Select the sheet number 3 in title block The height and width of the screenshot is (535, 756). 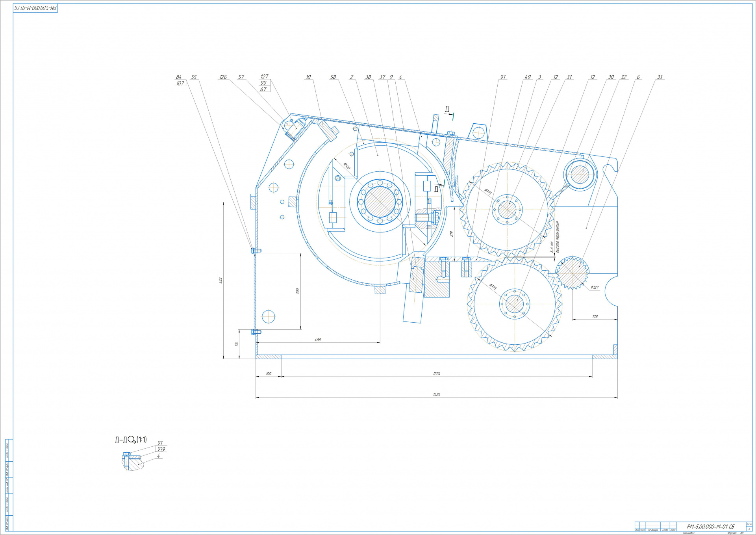pos(749,529)
